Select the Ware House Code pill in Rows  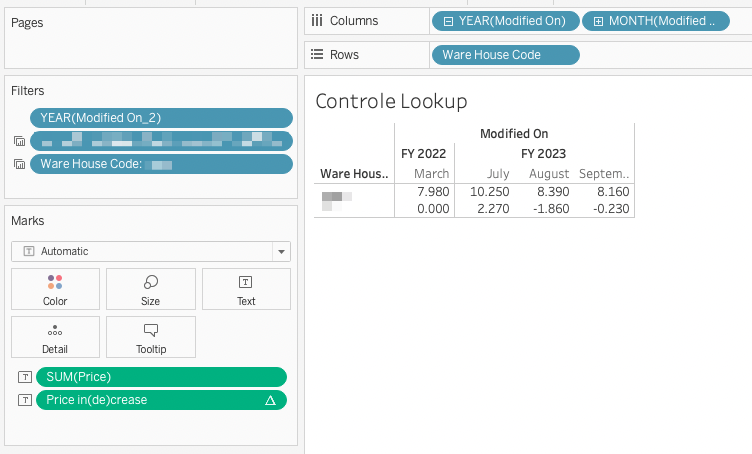tap(505, 55)
